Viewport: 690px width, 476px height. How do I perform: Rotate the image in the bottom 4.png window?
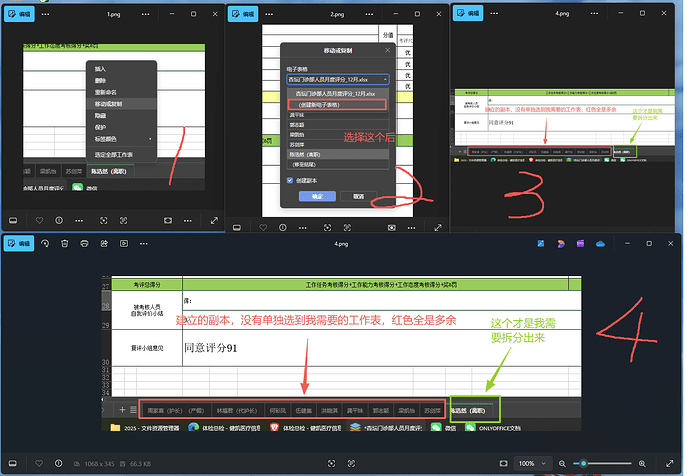[45, 243]
